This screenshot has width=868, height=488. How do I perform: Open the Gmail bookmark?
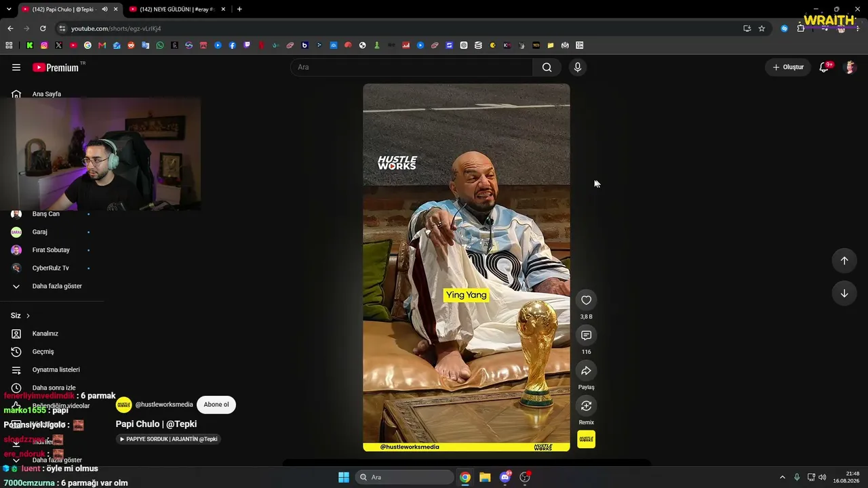click(x=102, y=45)
